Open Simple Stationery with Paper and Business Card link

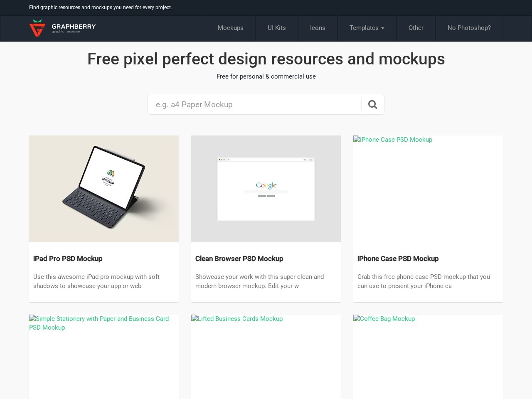pyautogui.click(x=99, y=323)
